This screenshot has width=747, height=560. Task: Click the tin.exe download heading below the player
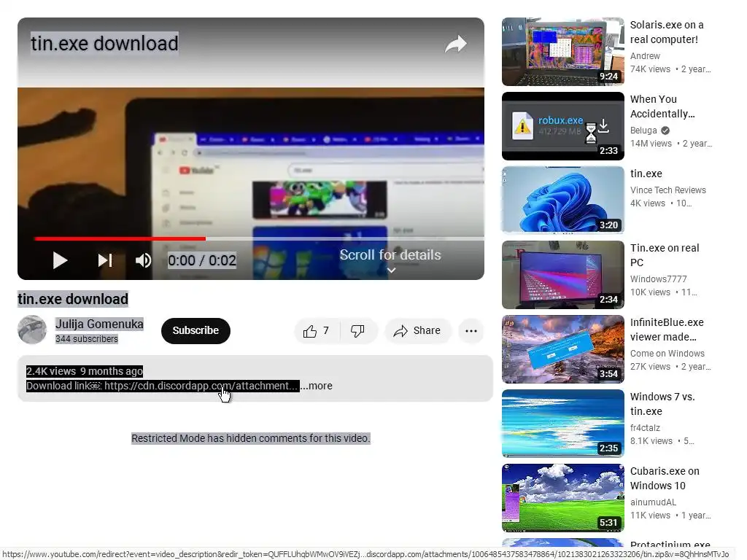73,299
